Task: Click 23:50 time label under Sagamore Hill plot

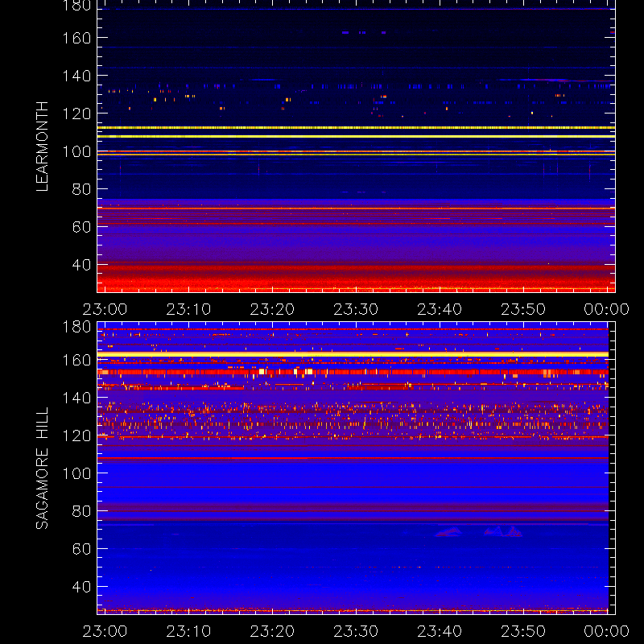Action: [x=523, y=631]
